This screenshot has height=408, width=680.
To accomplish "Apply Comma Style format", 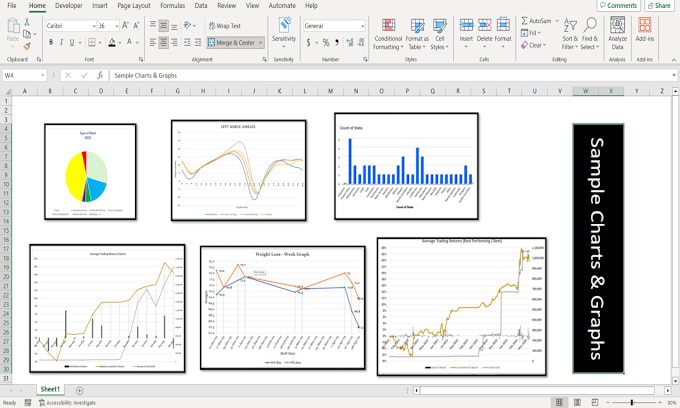I will [337, 42].
